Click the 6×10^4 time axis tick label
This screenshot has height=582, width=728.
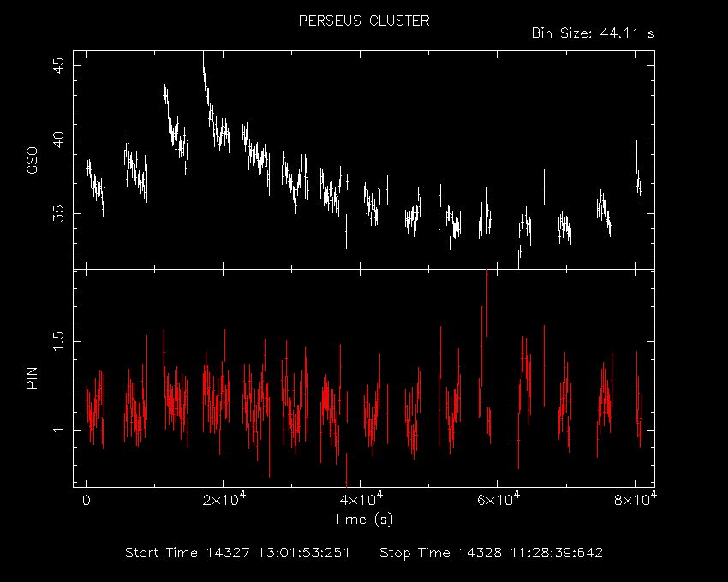[x=498, y=499]
